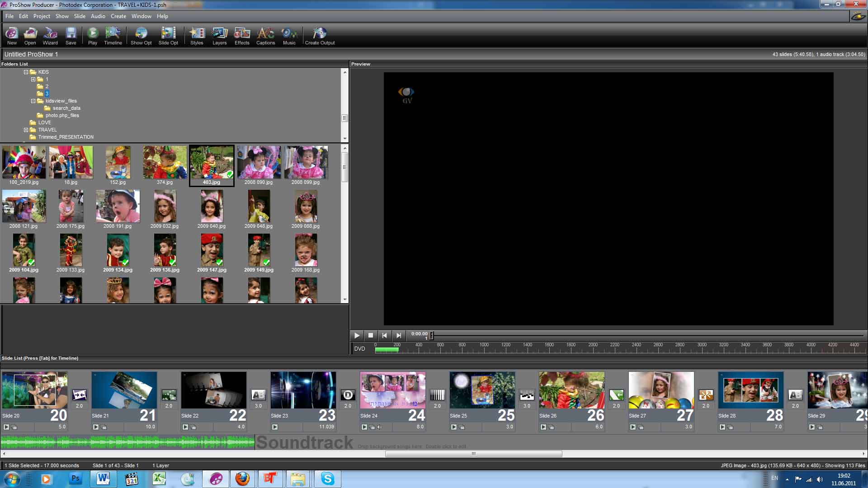Screen dimensions: 868x488
Task: Switch to Timeline view via toolbar
Action: (x=113, y=36)
